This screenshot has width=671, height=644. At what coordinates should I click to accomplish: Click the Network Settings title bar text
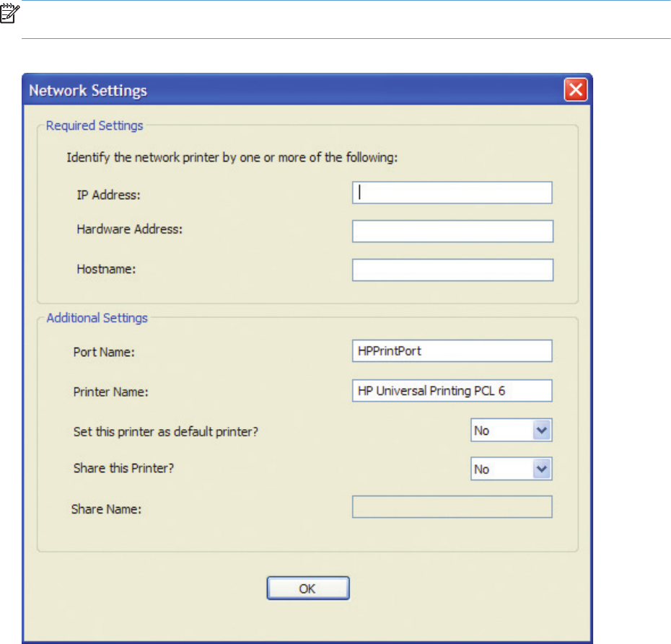point(88,91)
